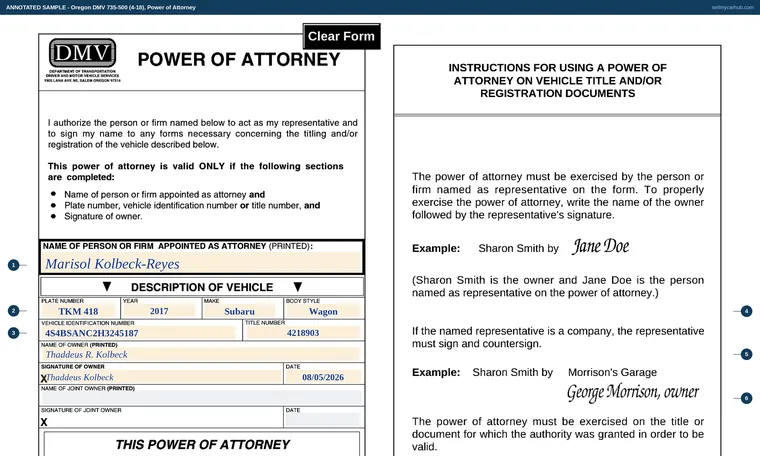Click the Signature of Owner field
The image size is (760, 456).
point(162,377)
